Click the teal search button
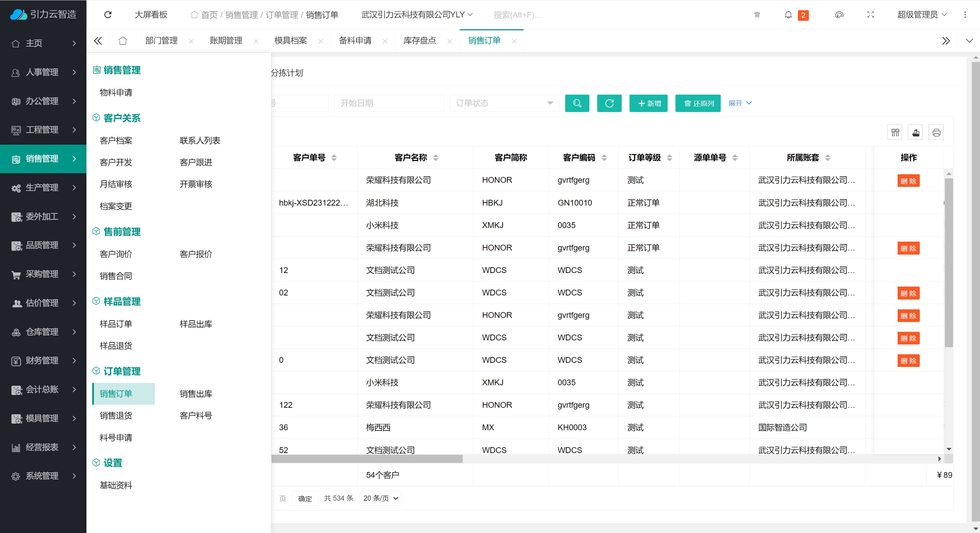 pyautogui.click(x=577, y=103)
